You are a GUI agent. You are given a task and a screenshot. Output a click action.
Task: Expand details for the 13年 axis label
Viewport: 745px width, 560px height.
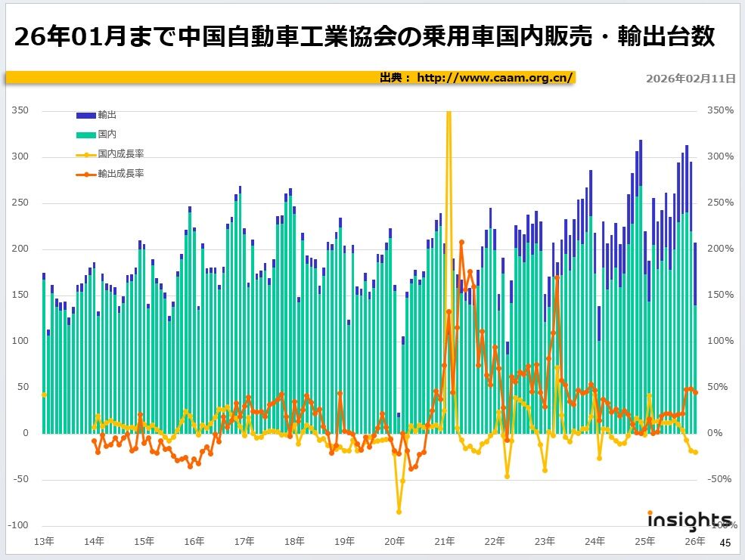(x=45, y=541)
